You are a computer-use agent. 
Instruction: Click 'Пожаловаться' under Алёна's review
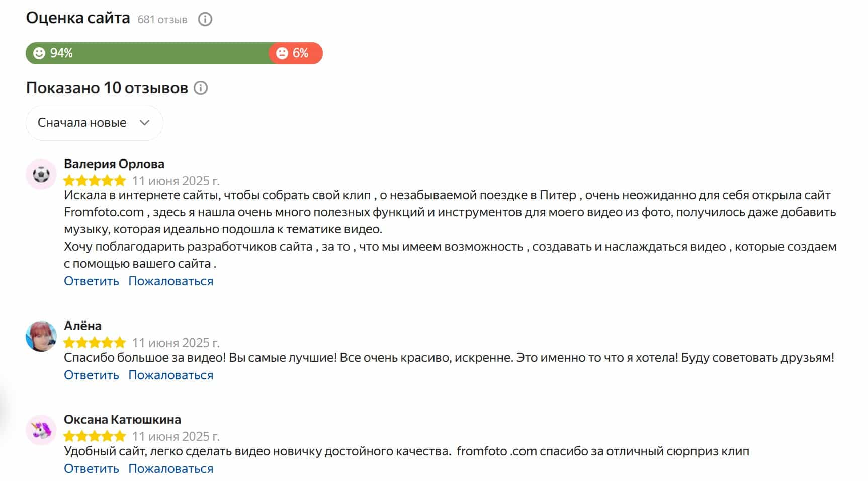pos(170,375)
